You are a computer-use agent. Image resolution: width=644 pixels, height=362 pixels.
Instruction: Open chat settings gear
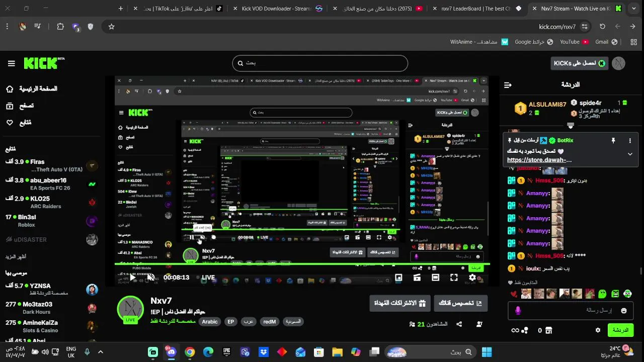pyautogui.click(x=598, y=330)
